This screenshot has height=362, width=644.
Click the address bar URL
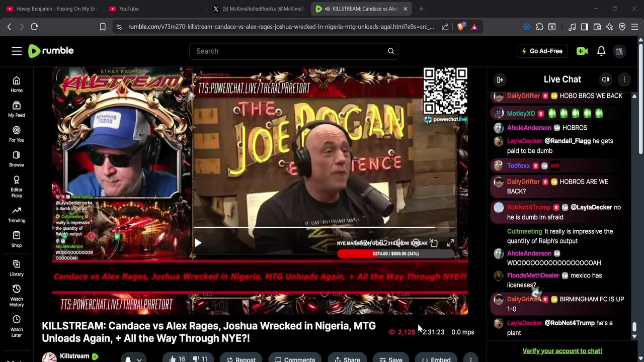281,27
